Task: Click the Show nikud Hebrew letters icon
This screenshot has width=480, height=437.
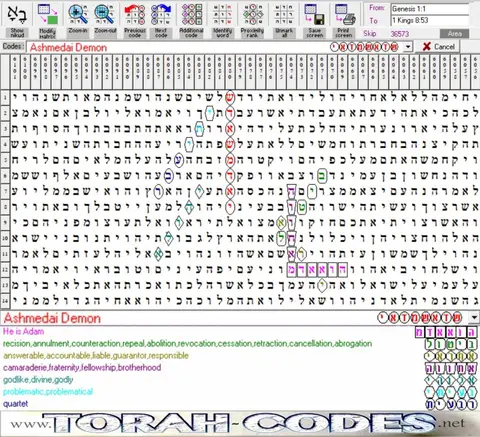Action: tap(17, 15)
